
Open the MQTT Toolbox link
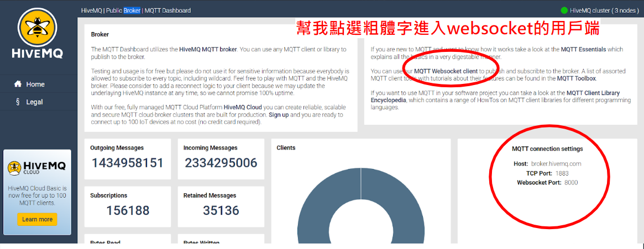point(576,78)
